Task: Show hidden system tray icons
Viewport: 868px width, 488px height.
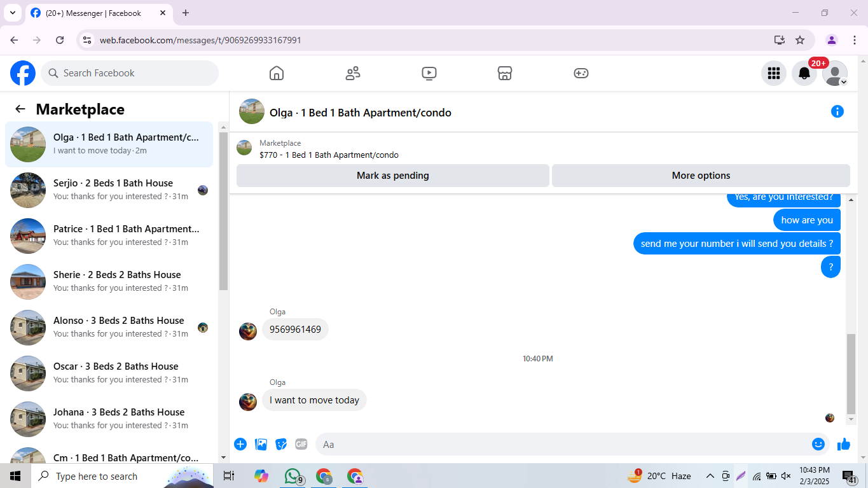Action: [x=710, y=476]
